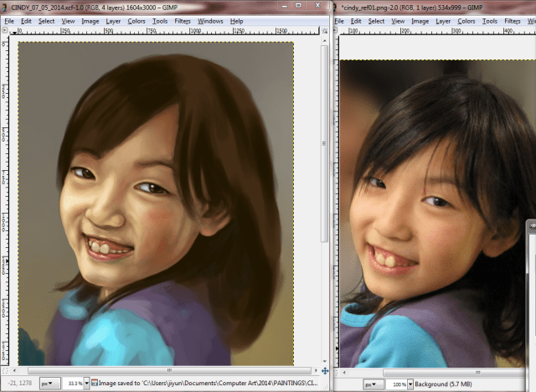Click scroll-down arrow in CINDY window
This screenshot has height=392, width=536.
pyautogui.click(x=324, y=362)
